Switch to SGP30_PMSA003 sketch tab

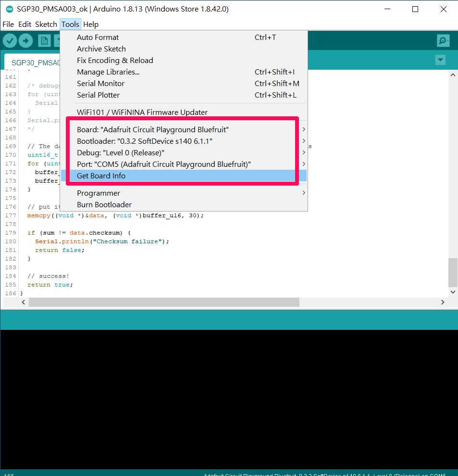(33, 63)
